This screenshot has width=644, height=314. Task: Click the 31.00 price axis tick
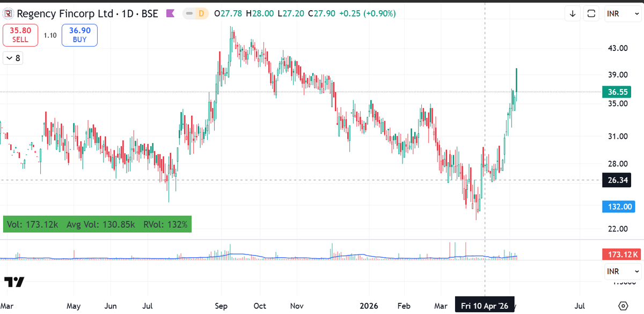(x=617, y=137)
